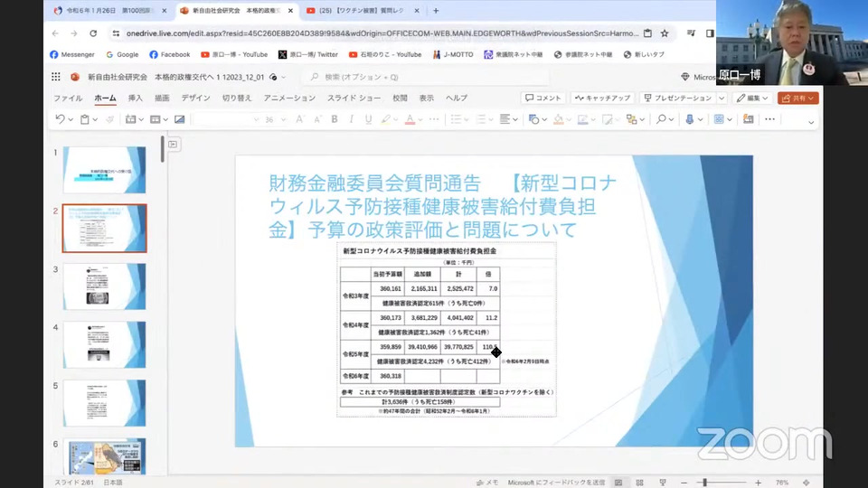Viewport: 868px width, 488px height.
Task: Open the Undo dropdown arrow
Action: (71, 119)
